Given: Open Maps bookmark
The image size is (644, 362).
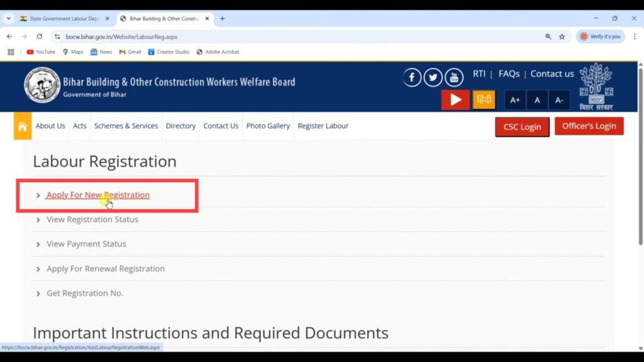Looking at the screenshot, I should pos(73,52).
